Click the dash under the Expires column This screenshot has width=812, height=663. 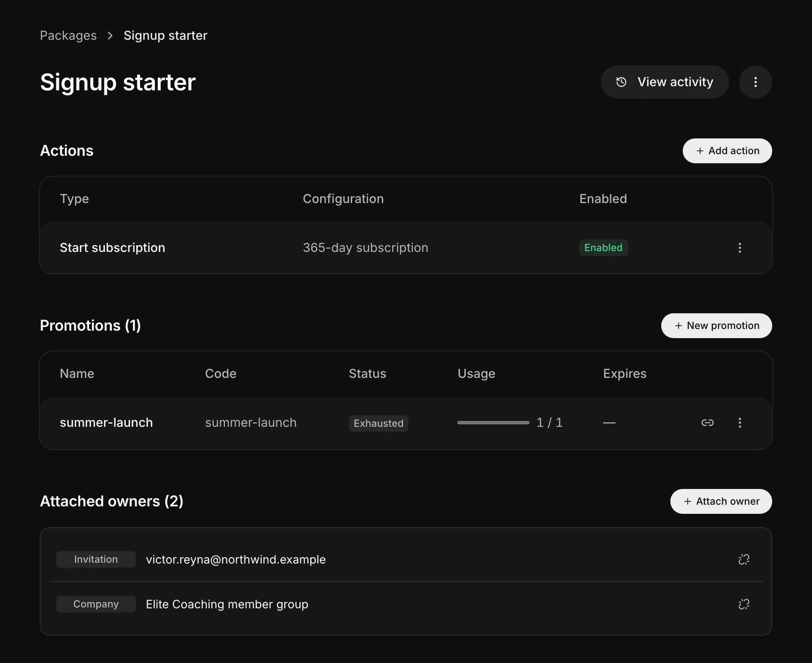609,423
